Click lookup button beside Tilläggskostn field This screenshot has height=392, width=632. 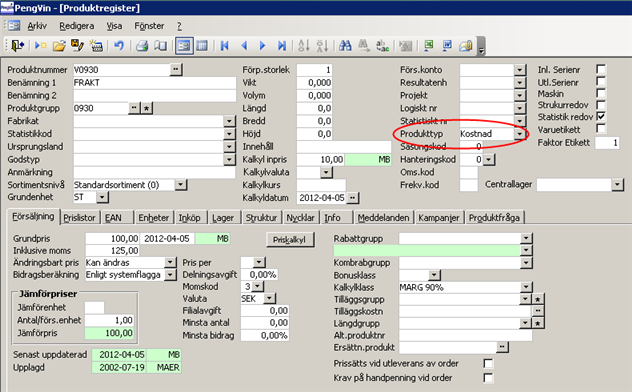click(x=538, y=311)
